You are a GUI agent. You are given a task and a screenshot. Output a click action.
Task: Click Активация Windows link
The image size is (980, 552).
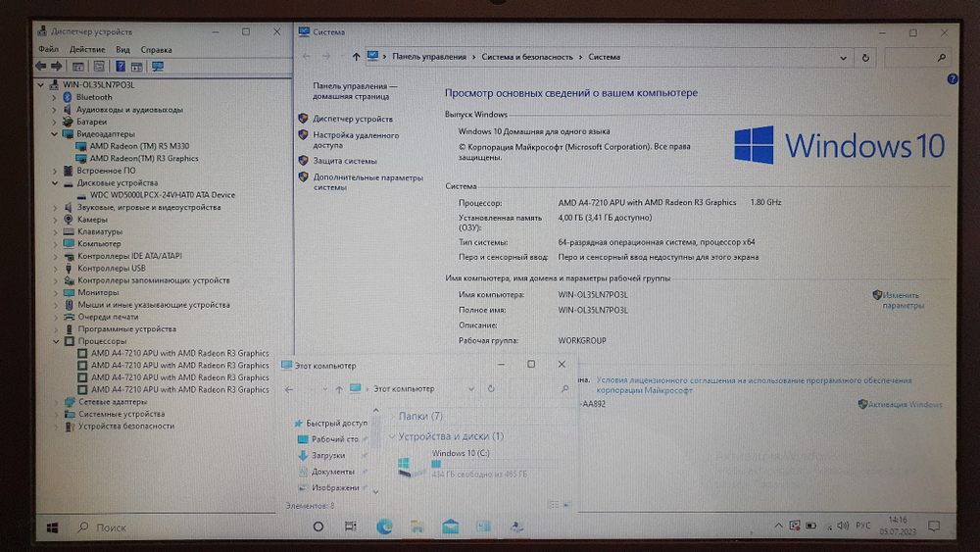(x=905, y=405)
